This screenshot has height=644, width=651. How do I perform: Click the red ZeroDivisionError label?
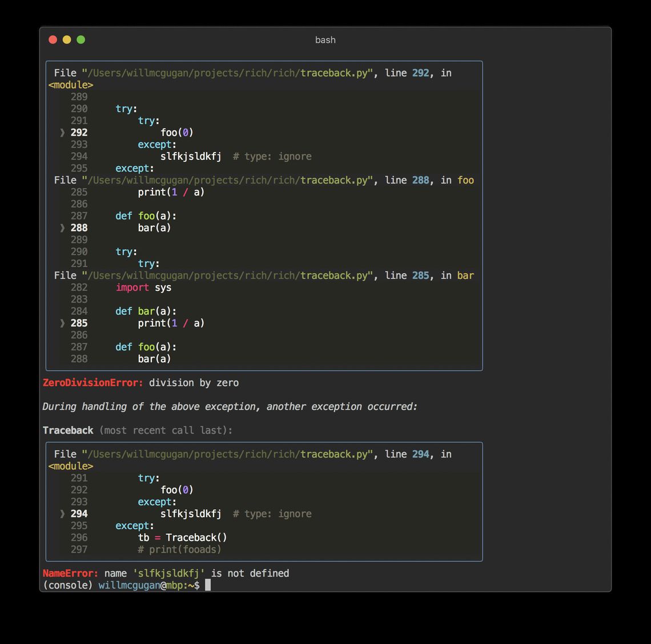[x=93, y=383]
